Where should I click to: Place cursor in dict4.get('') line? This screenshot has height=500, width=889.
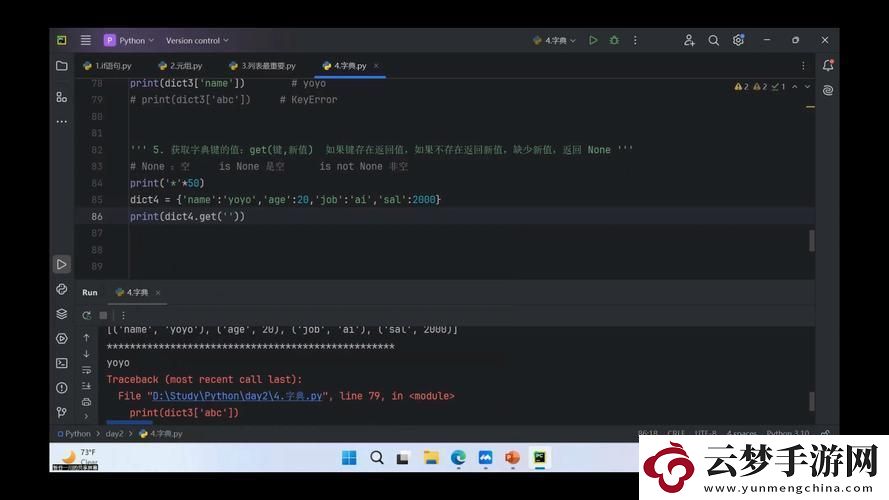pyautogui.click(x=188, y=216)
